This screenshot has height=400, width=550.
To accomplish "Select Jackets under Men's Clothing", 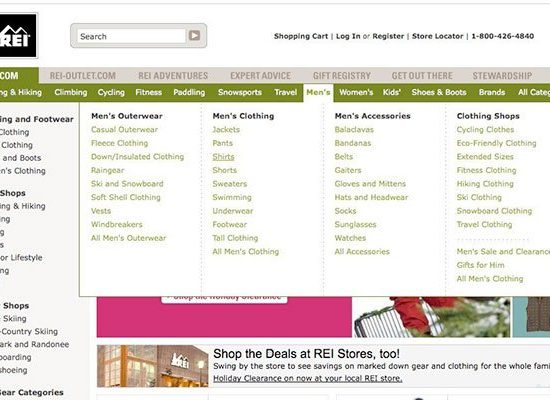I will point(226,129).
